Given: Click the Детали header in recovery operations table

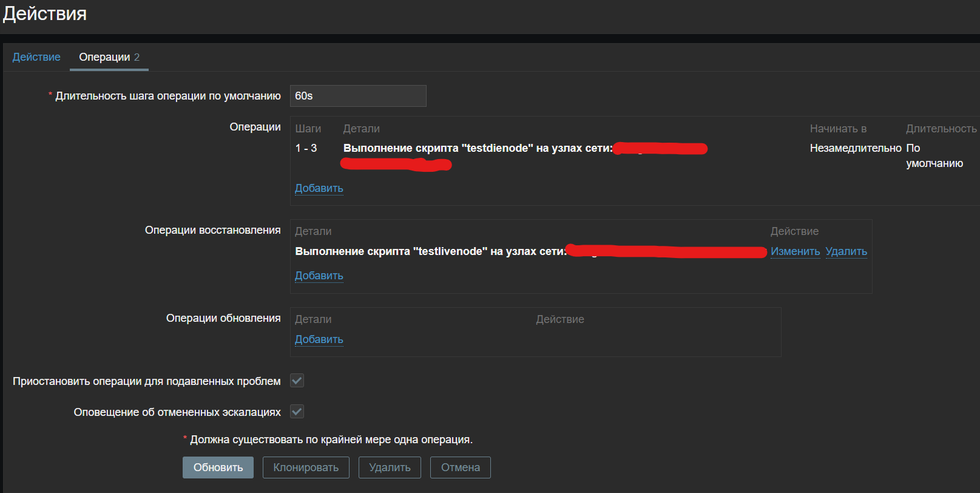Looking at the screenshot, I should [x=313, y=231].
